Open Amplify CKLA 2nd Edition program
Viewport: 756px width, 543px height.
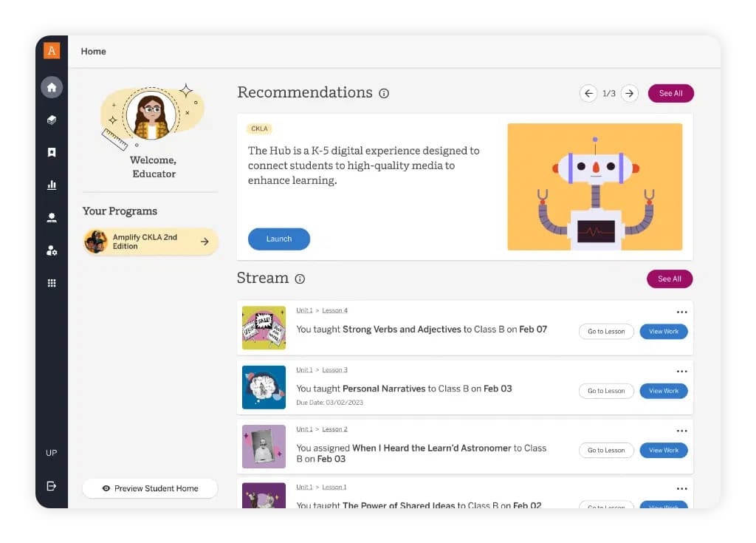pos(151,242)
